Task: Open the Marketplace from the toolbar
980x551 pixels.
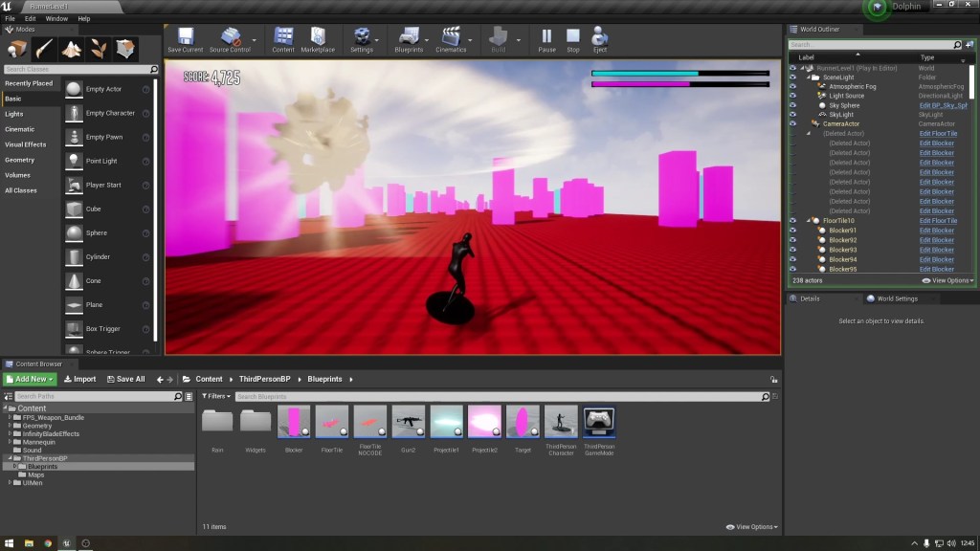Action: click(318, 37)
